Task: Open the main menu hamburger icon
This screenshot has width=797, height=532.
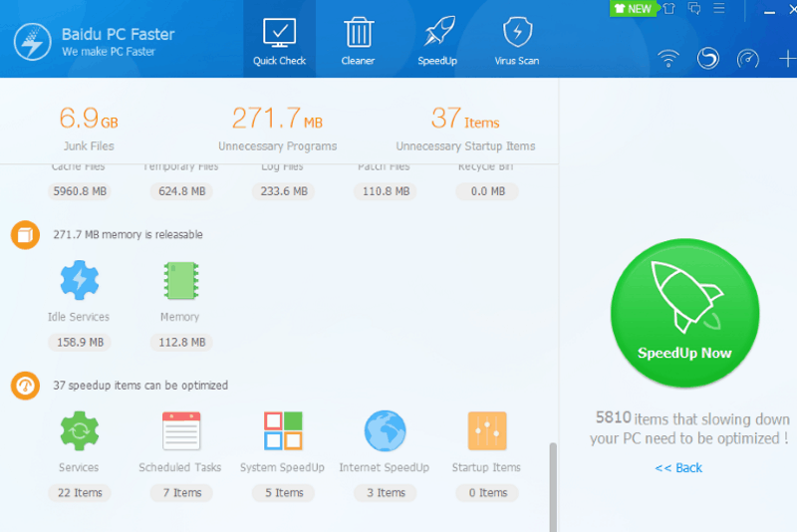Action: pyautogui.click(x=718, y=8)
